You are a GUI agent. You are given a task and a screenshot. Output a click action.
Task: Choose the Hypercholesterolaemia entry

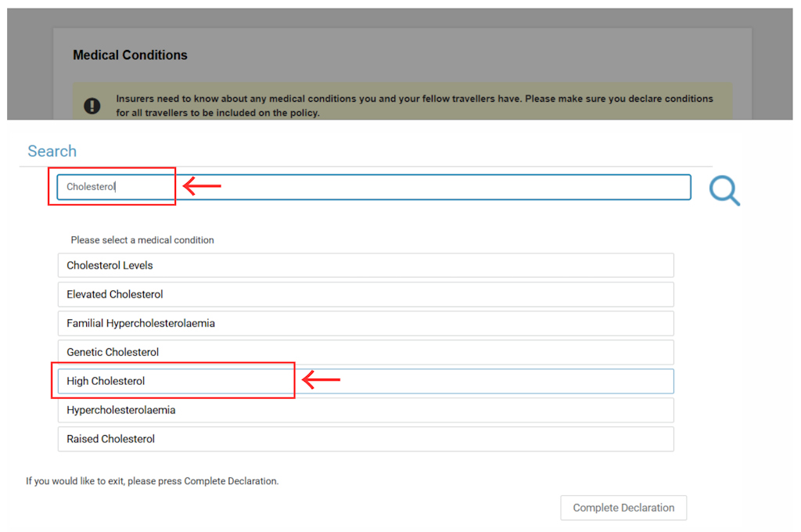tap(366, 410)
